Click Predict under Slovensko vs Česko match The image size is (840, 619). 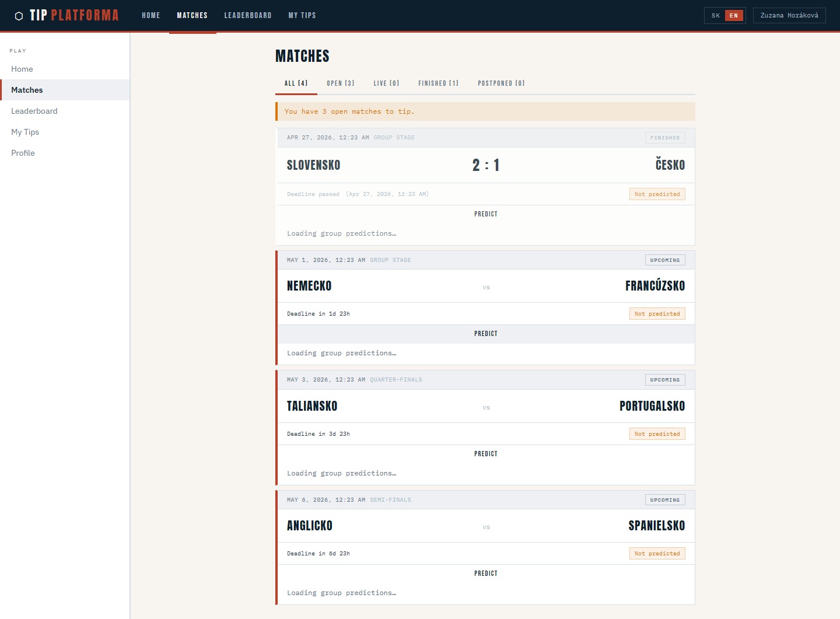485,214
